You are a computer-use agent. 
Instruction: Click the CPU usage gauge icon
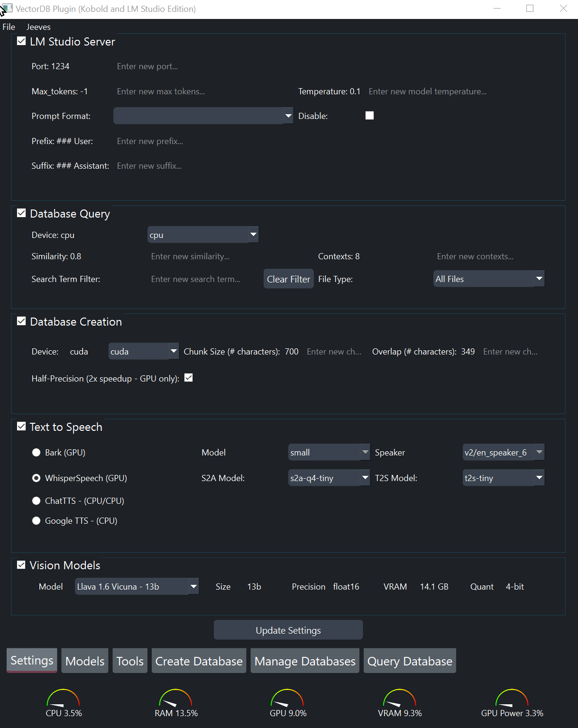tap(63, 698)
